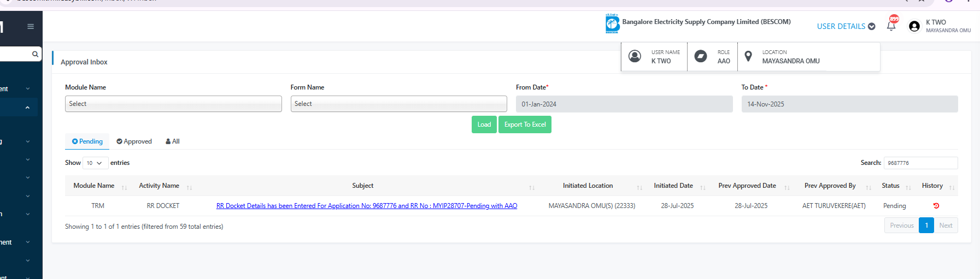Click the location pin icon in user details
The width and height of the screenshot is (980, 279).
749,56
